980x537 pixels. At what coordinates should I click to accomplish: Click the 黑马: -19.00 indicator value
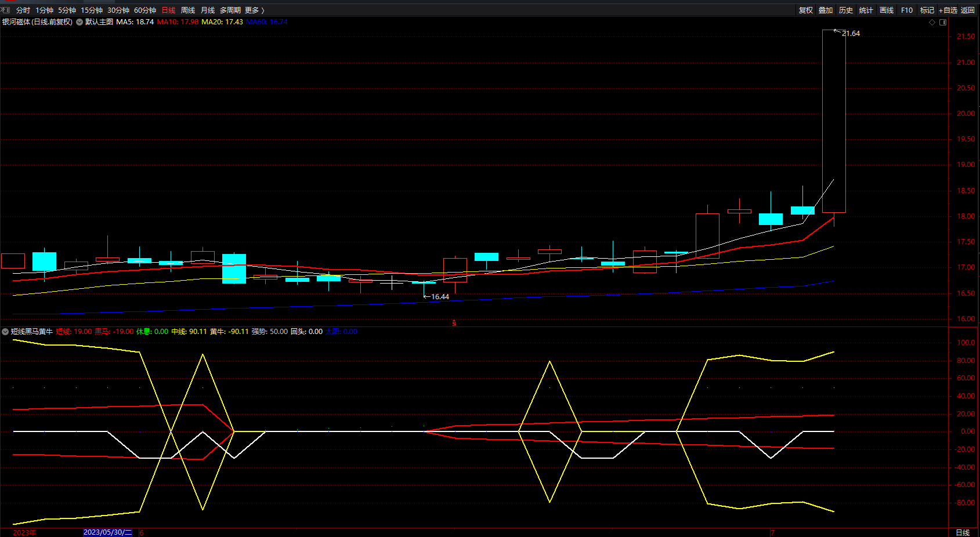pyautogui.click(x=114, y=332)
